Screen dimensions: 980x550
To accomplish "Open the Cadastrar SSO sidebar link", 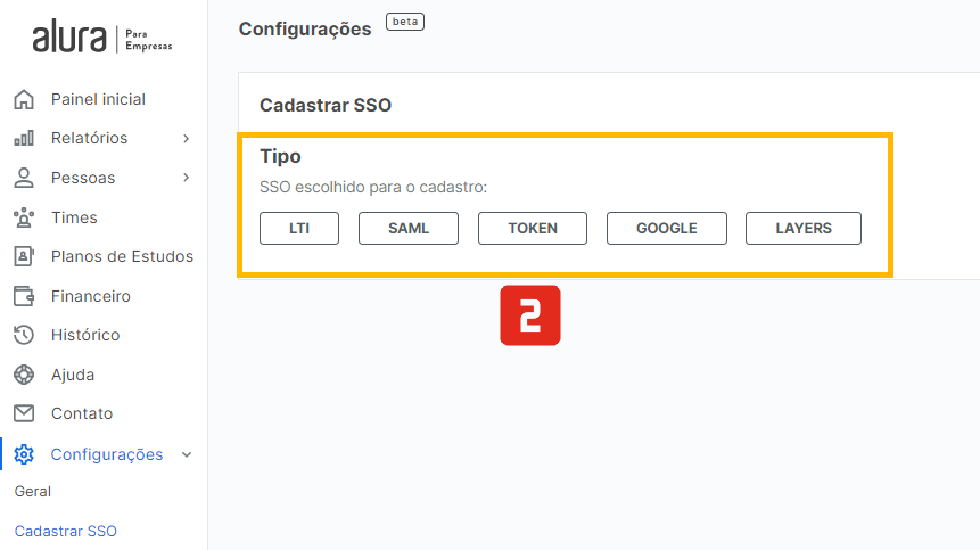I will pyautogui.click(x=66, y=531).
